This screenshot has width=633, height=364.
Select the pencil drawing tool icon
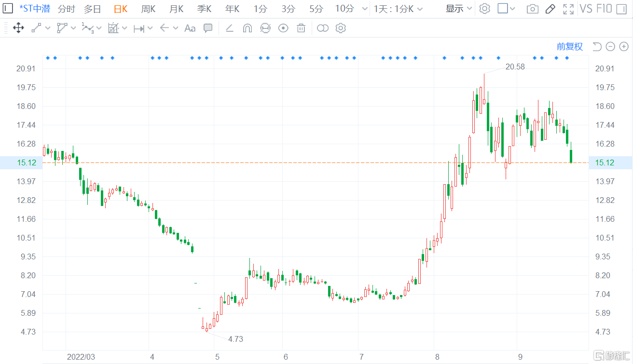tap(550, 9)
